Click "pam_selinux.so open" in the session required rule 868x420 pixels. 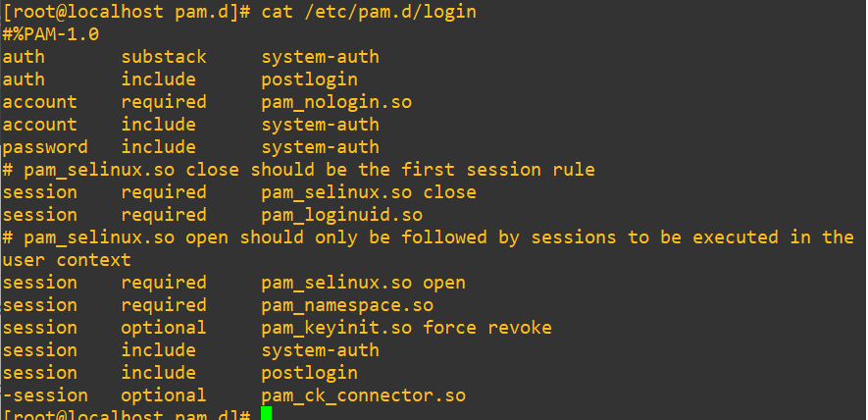[363, 283]
